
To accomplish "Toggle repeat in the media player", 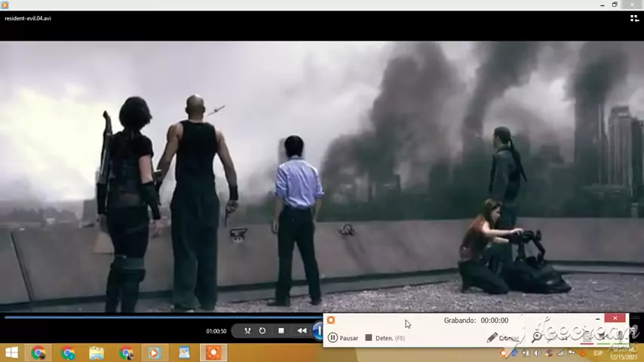I will 262,330.
